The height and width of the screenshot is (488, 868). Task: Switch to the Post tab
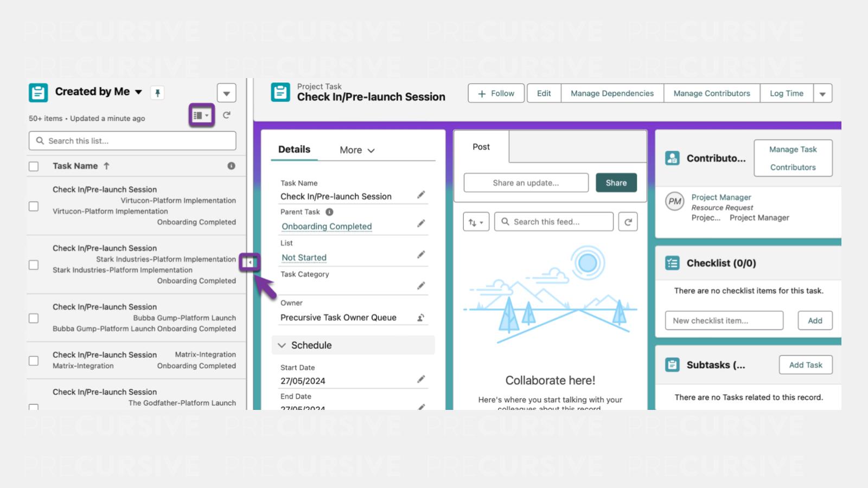point(481,147)
